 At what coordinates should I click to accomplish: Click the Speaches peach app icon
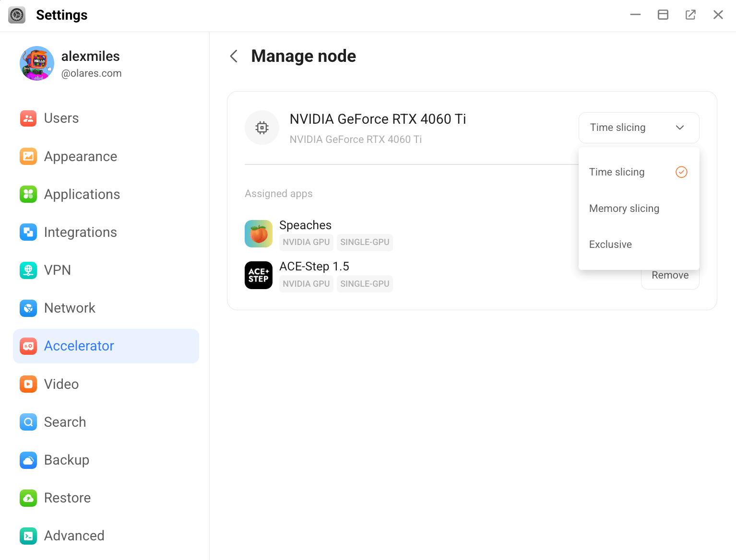coord(259,234)
